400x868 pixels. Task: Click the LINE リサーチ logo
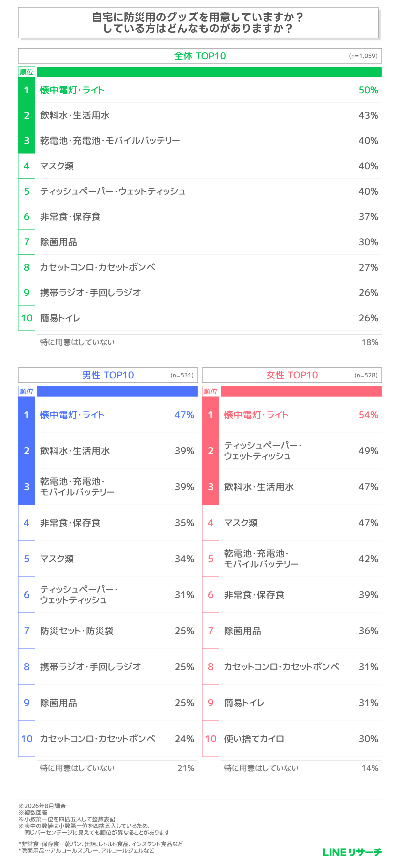(352, 852)
